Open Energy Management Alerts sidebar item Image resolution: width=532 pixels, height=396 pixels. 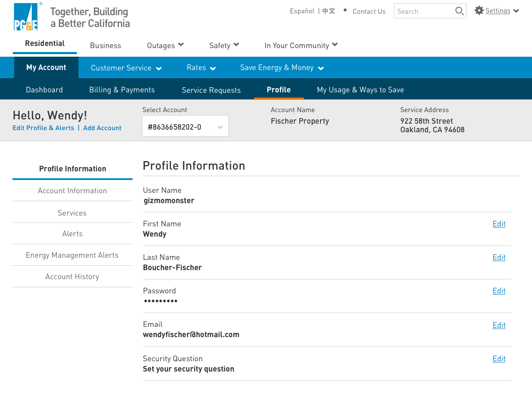(73, 255)
